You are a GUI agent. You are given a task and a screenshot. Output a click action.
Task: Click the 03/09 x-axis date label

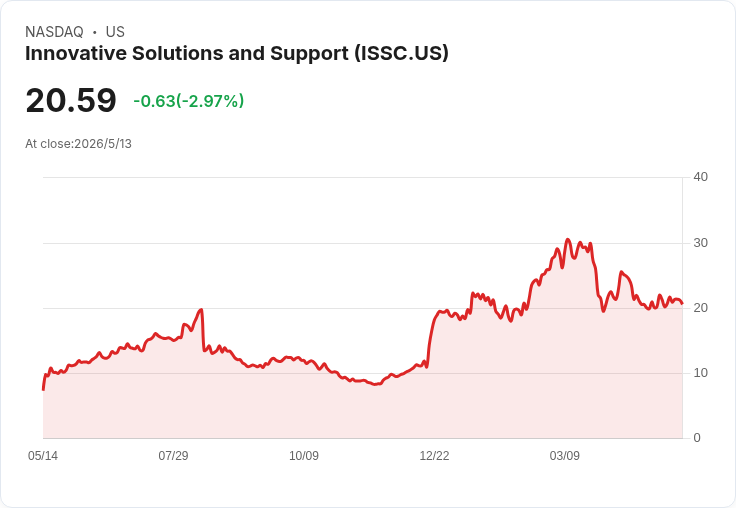565,455
